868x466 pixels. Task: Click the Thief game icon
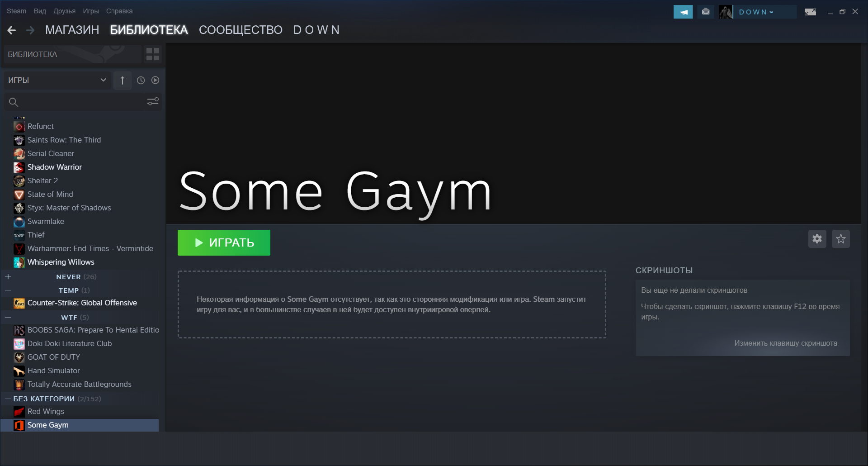[19, 235]
